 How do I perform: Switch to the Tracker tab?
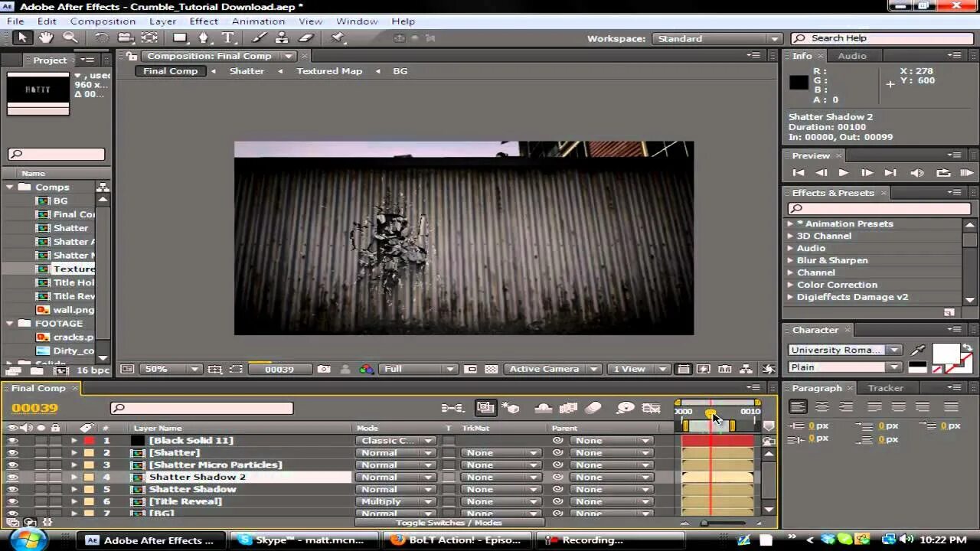click(x=885, y=388)
